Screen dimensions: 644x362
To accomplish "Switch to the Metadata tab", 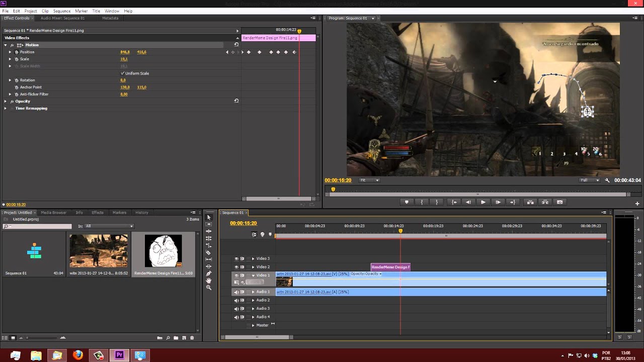I will pos(110,18).
